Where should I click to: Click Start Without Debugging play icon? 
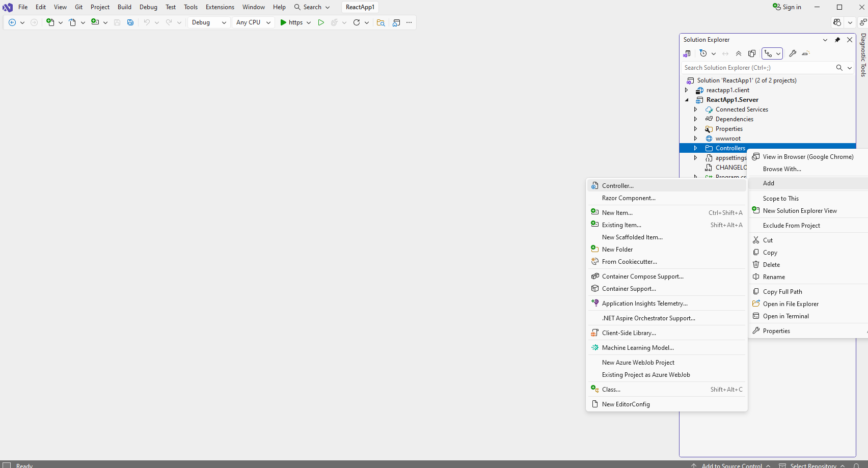[x=321, y=22]
